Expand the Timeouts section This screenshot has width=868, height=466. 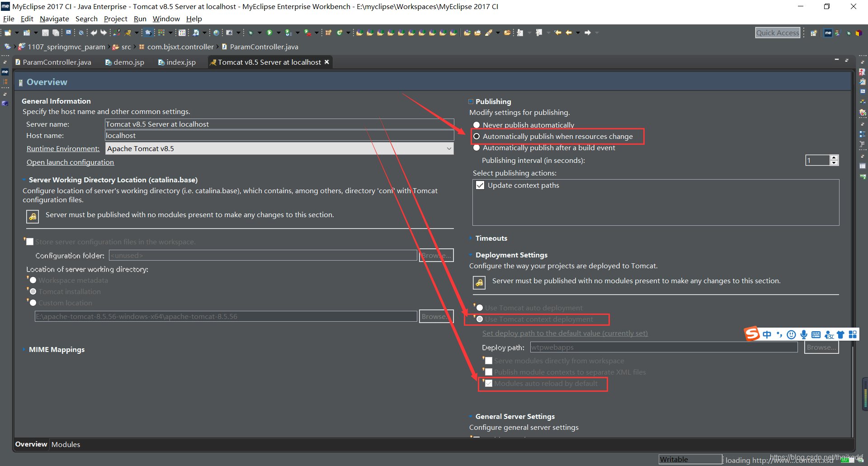pos(471,238)
